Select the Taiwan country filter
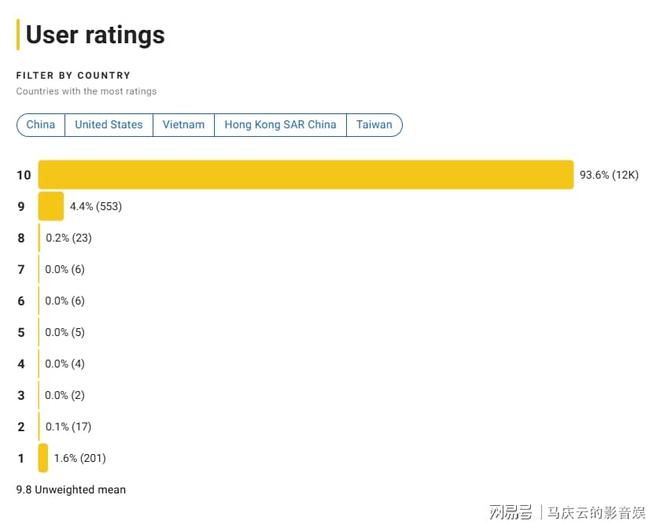The height and width of the screenshot is (528, 660). coord(374,125)
